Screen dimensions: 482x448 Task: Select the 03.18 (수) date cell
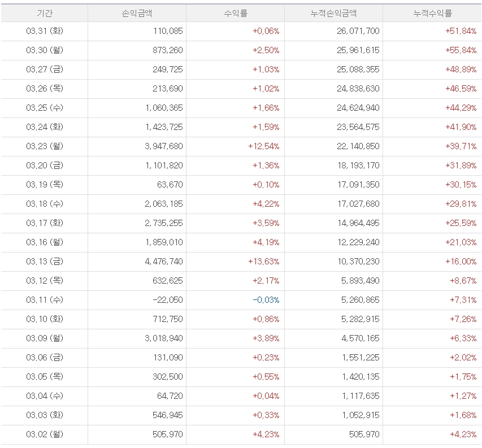click(45, 204)
